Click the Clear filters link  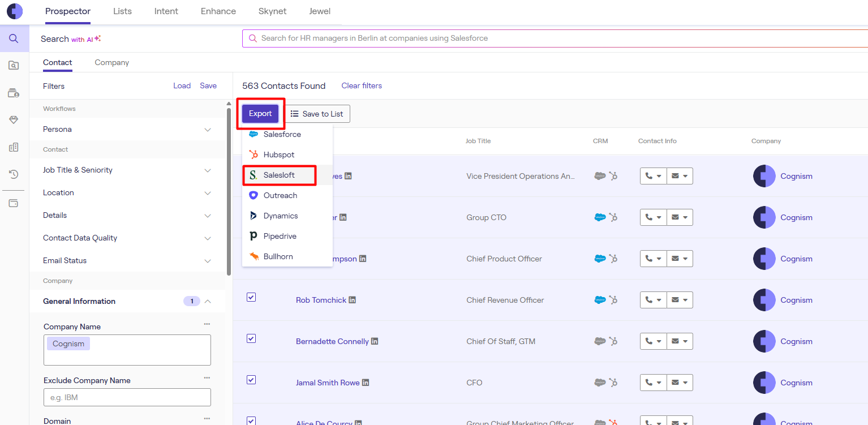coord(362,85)
